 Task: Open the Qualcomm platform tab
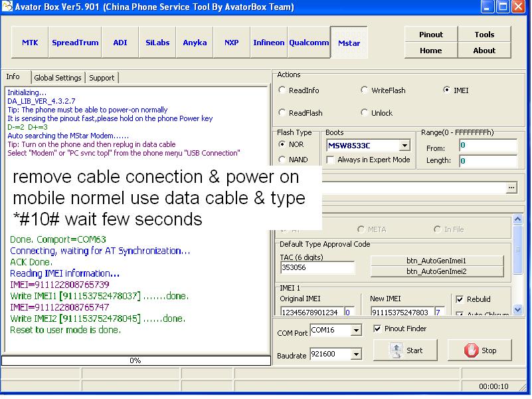pos(309,43)
